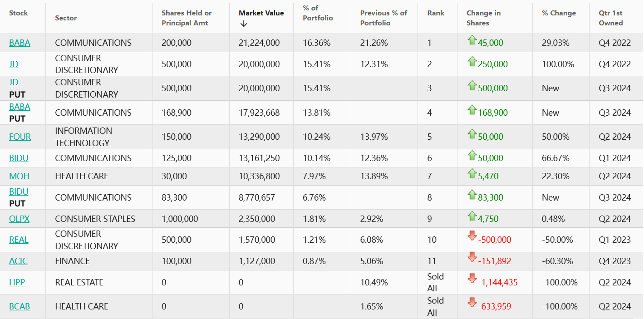Select the market value 10,336,800
The height and width of the screenshot is (319, 644).
[x=259, y=176]
